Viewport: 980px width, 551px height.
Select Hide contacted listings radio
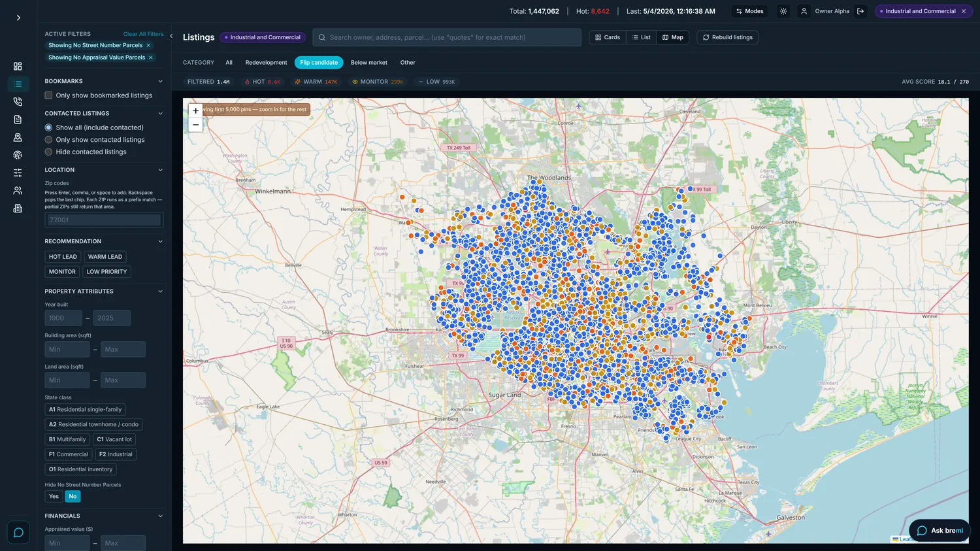tap(48, 152)
